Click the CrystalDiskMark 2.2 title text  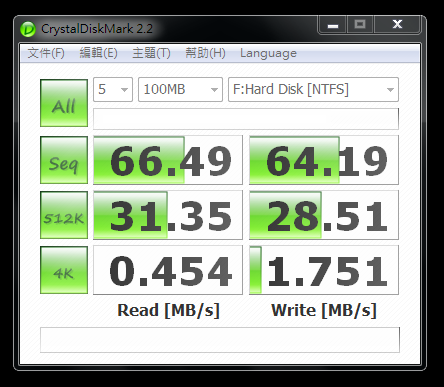tap(97, 29)
